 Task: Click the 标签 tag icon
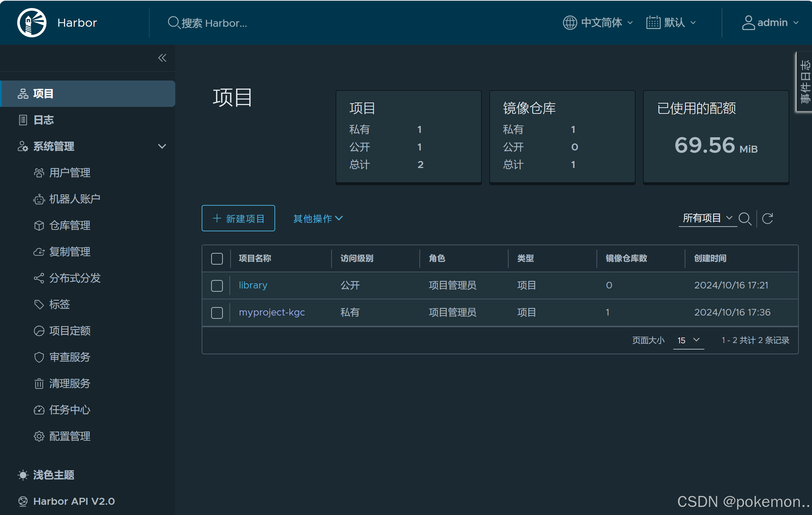(39, 305)
